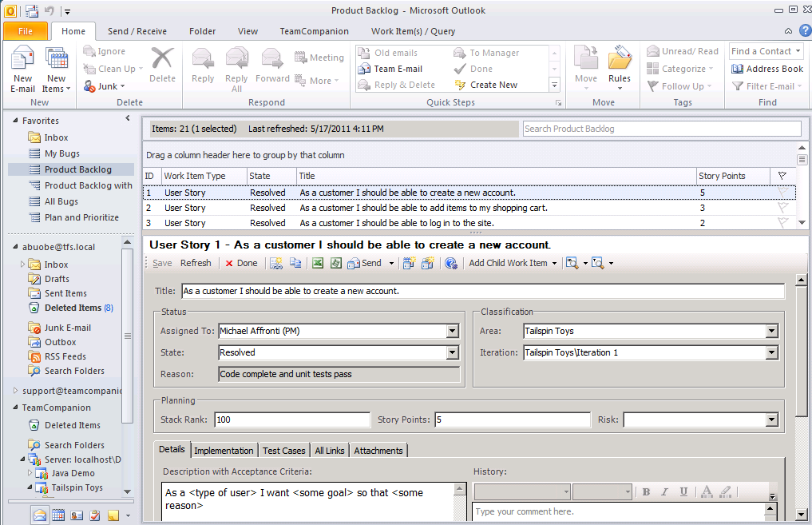
Task: Click the Delete X icon
Action: click(x=162, y=58)
